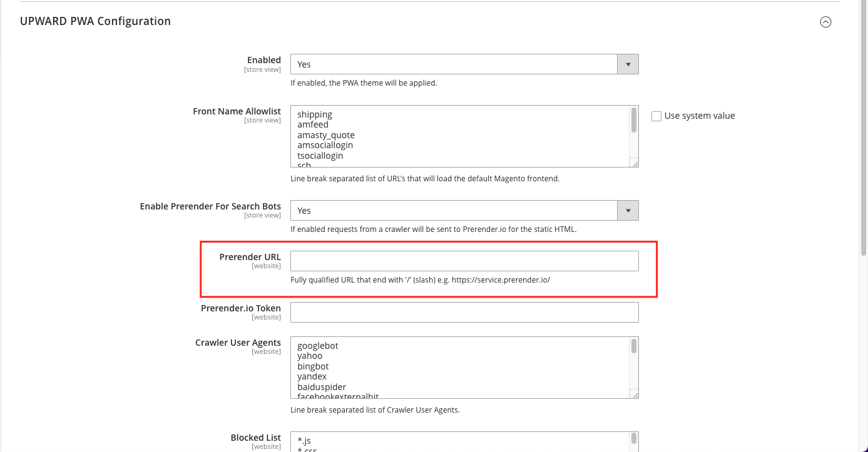Click the "Prerender URL" label
This screenshot has width=868, height=452.
[250, 257]
